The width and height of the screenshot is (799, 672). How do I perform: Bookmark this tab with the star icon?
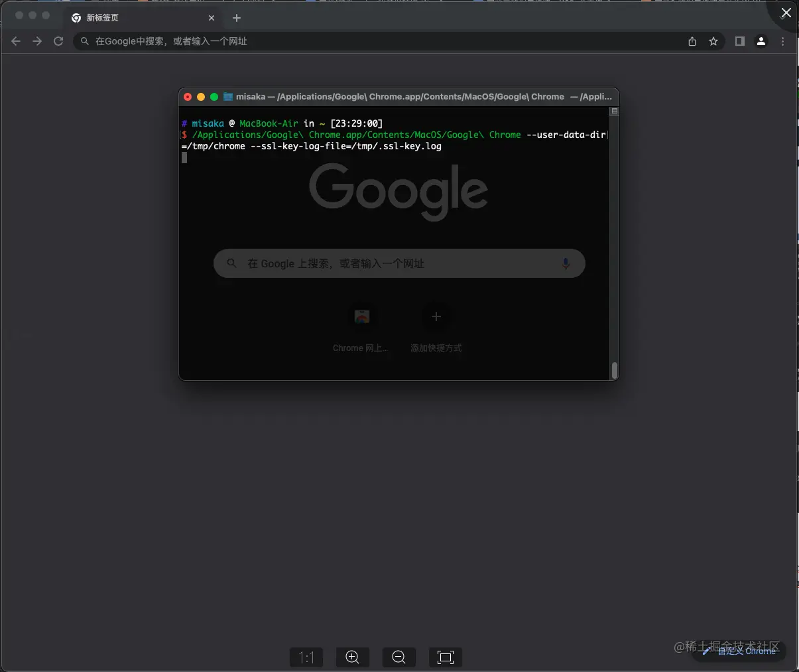(x=713, y=41)
